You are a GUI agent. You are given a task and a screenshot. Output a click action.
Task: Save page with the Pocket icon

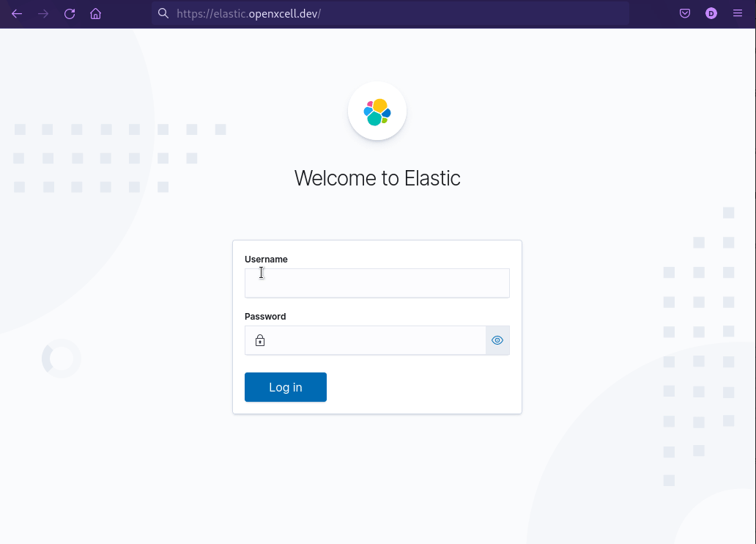coord(685,14)
